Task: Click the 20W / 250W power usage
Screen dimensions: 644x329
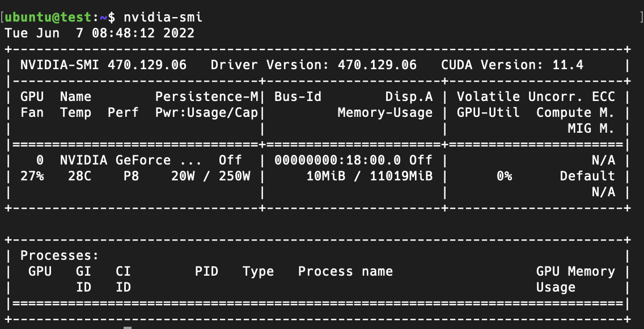Action: point(211,176)
